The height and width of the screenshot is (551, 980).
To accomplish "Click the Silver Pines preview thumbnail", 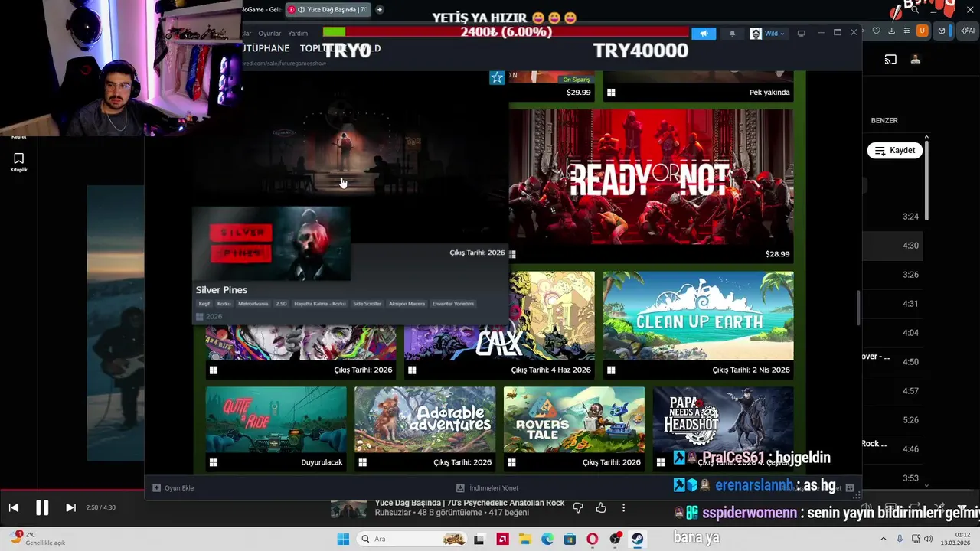I will point(271,243).
